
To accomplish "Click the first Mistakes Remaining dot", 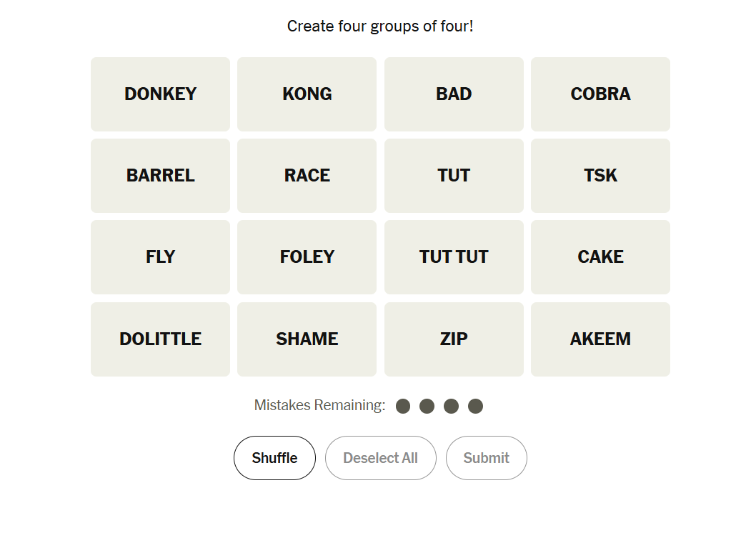I will point(403,407).
